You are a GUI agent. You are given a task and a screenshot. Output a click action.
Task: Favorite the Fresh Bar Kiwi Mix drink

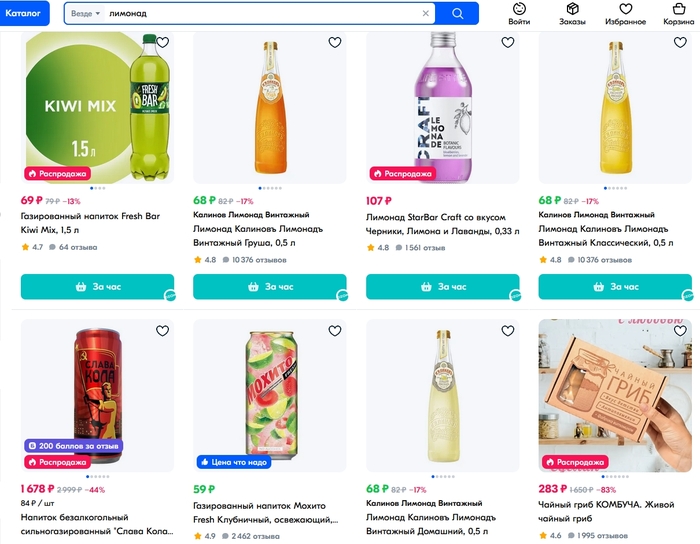click(162, 43)
